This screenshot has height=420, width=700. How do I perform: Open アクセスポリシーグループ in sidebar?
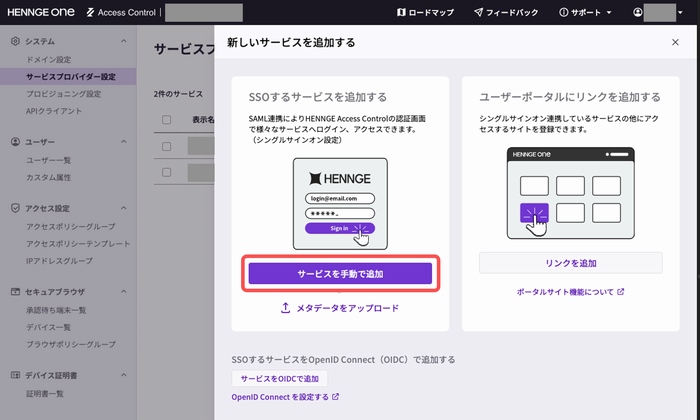(71, 226)
